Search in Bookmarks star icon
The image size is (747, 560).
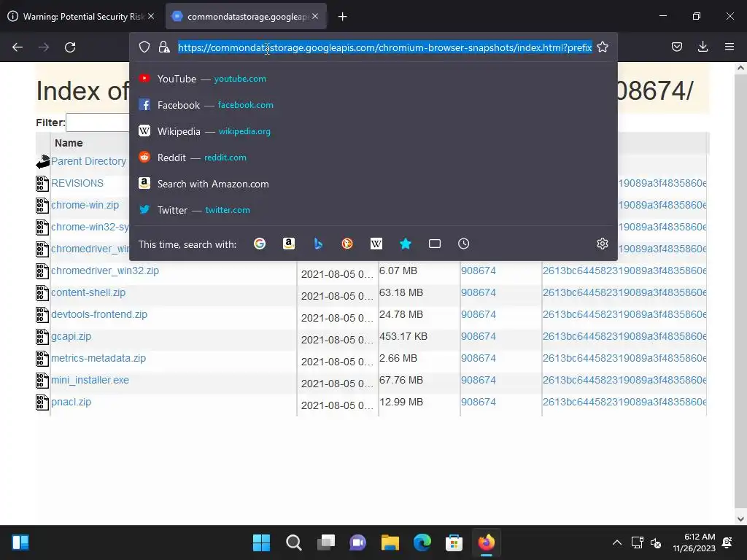pyautogui.click(x=406, y=244)
